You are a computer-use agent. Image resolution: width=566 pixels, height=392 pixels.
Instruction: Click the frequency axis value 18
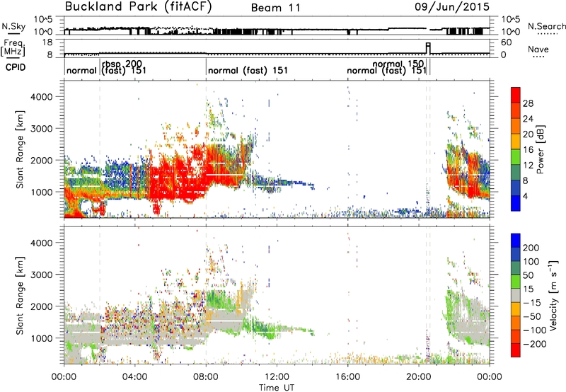pyautogui.click(x=47, y=42)
